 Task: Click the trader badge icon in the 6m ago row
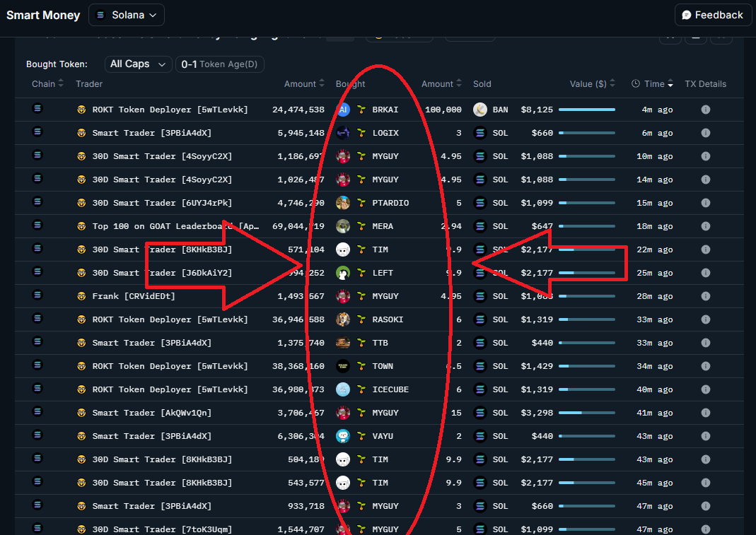(x=81, y=133)
